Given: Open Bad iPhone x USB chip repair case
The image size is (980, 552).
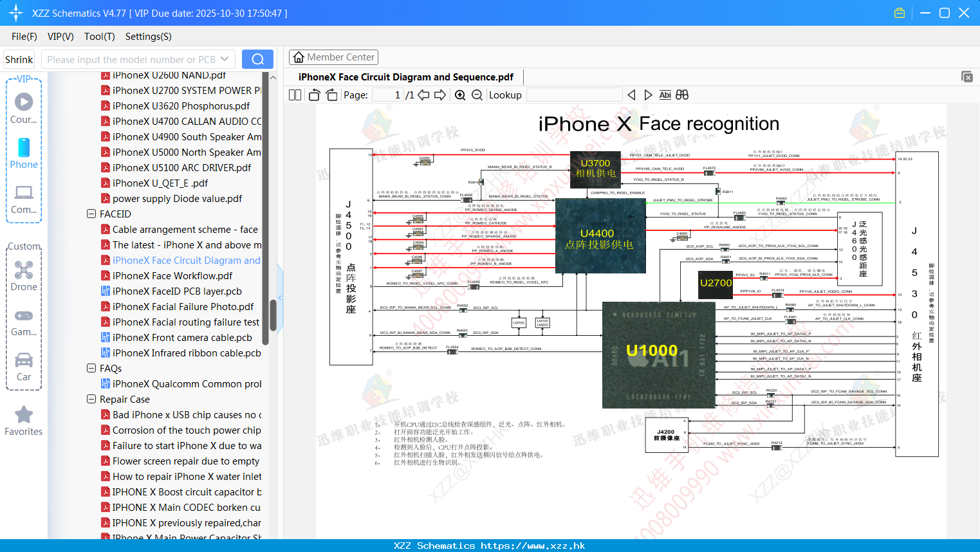Looking at the screenshot, I should [181, 415].
